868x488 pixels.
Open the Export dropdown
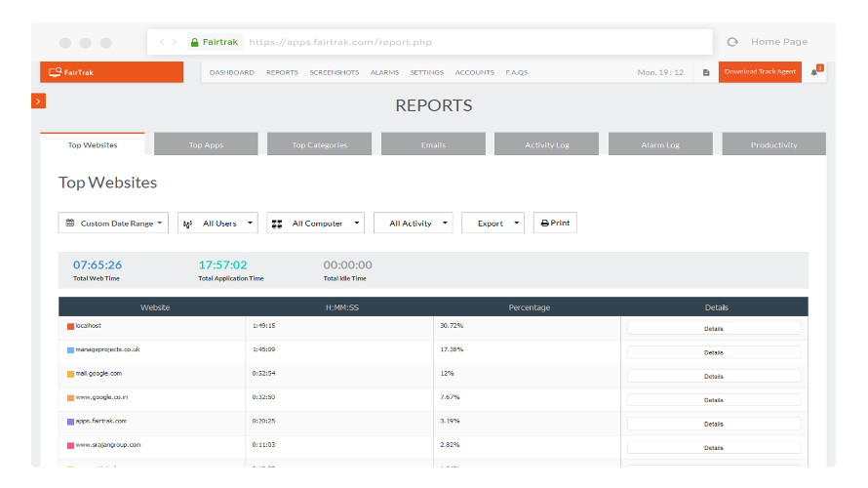(493, 223)
